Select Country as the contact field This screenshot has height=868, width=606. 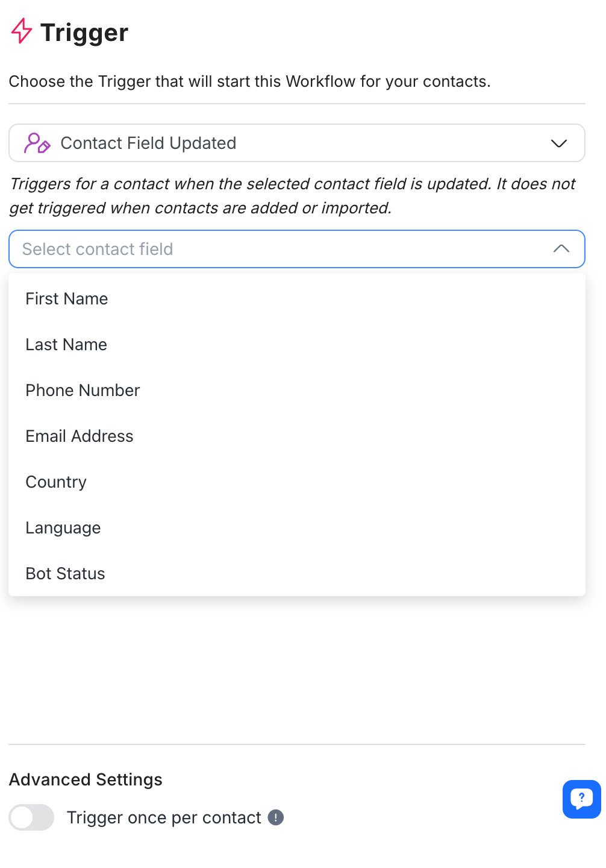coord(56,482)
